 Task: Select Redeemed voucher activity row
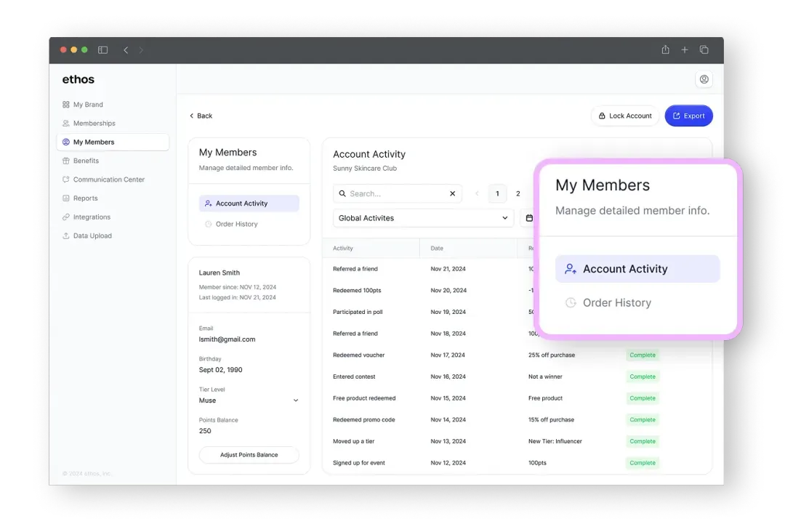pyautogui.click(x=358, y=355)
